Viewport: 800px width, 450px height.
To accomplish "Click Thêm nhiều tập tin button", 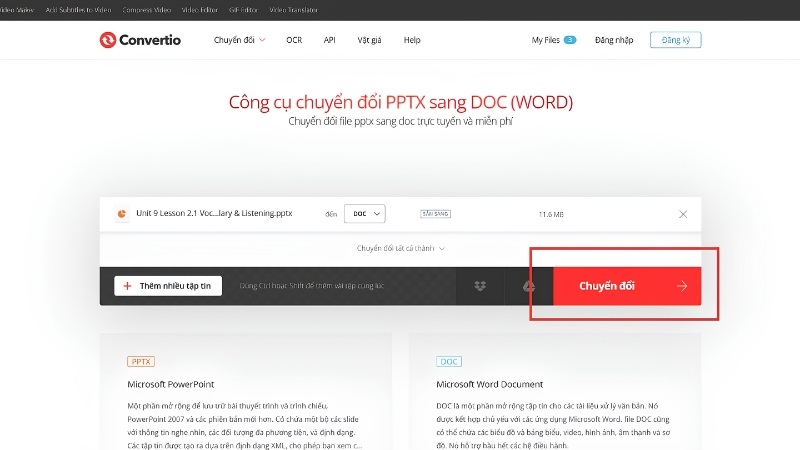I will tap(168, 286).
